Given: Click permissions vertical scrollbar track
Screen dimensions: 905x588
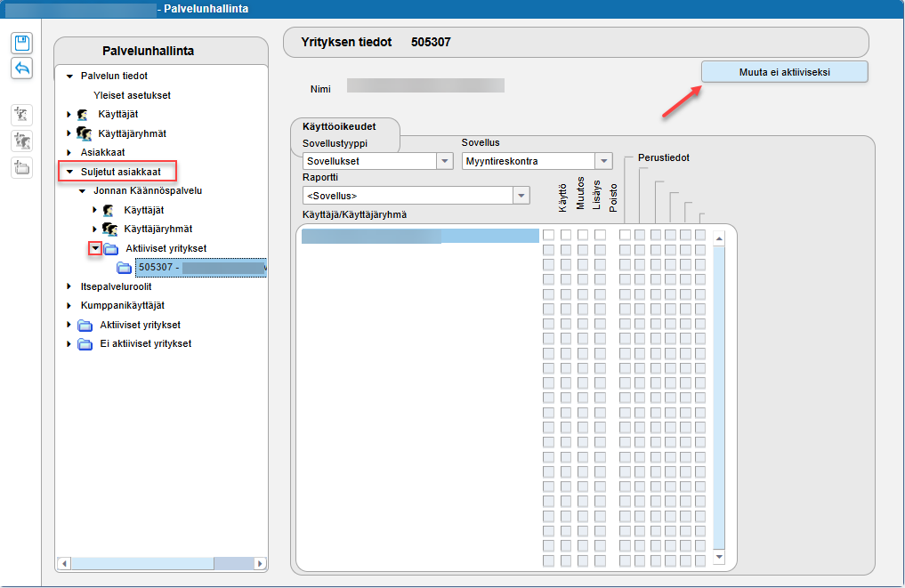Looking at the screenshot, I should pos(719,398).
